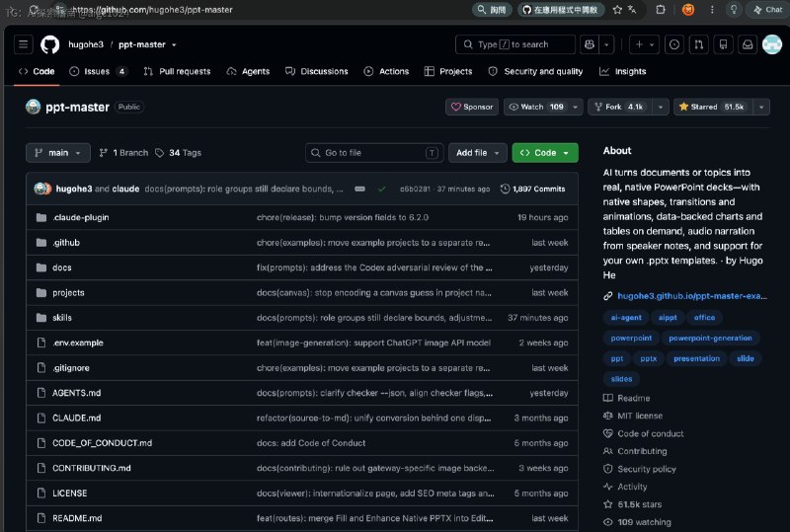Open the green Code dropdown button

click(545, 153)
